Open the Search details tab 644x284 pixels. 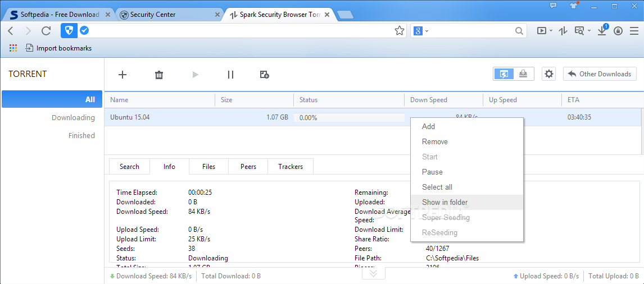tap(129, 167)
